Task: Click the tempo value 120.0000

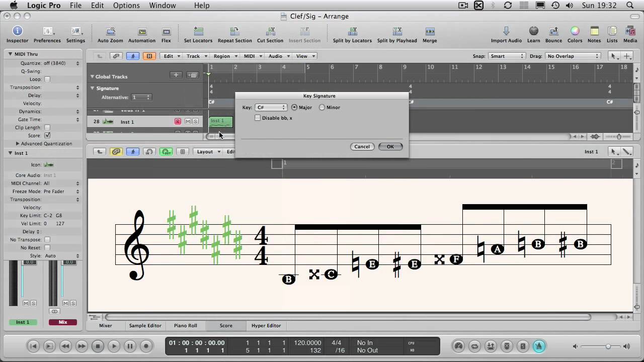Action: tap(307, 343)
